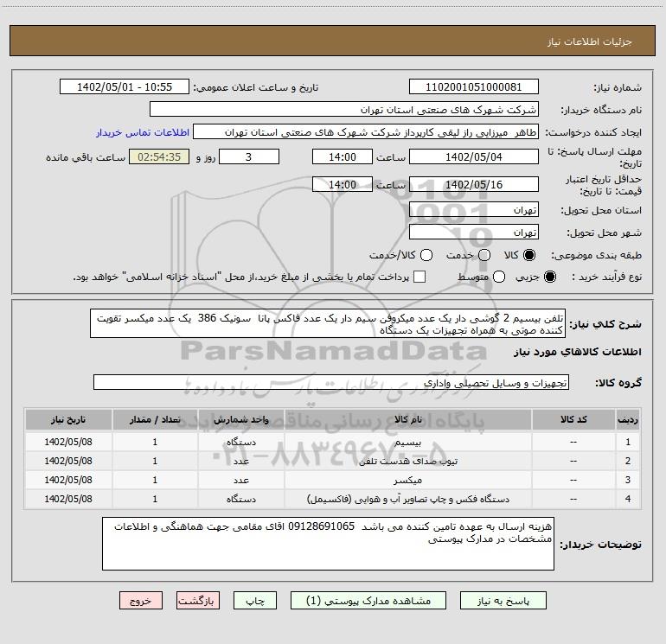666x644 pixels.
Task: Click the شرح کلی نیاز description box
Action: coord(328,324)
